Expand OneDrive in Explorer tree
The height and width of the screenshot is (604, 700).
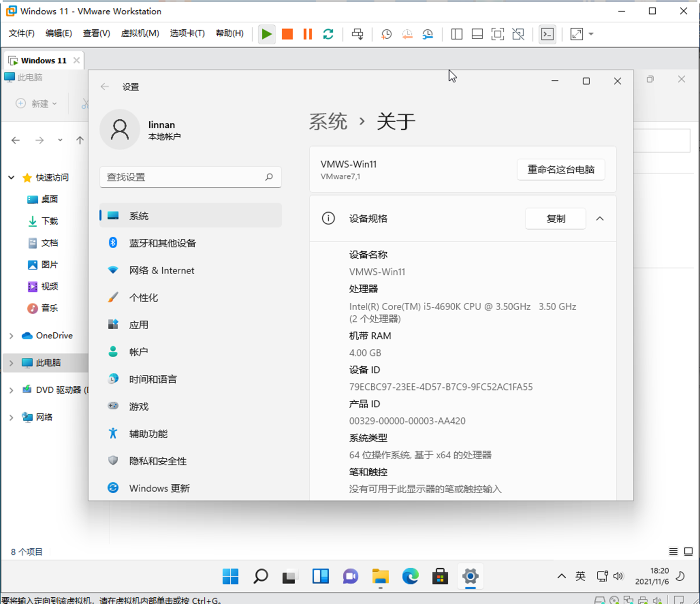point(11,336)
